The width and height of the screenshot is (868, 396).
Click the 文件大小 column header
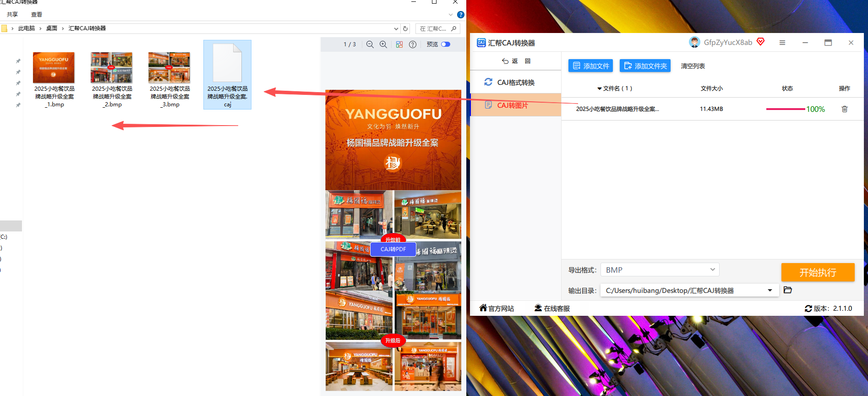coord(711,88)
